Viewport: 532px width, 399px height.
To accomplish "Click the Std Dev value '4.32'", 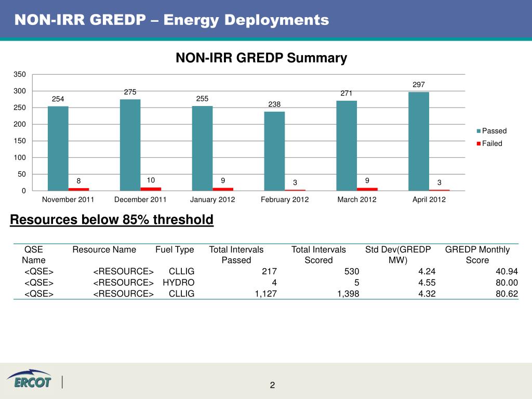I will pos(427,294).
